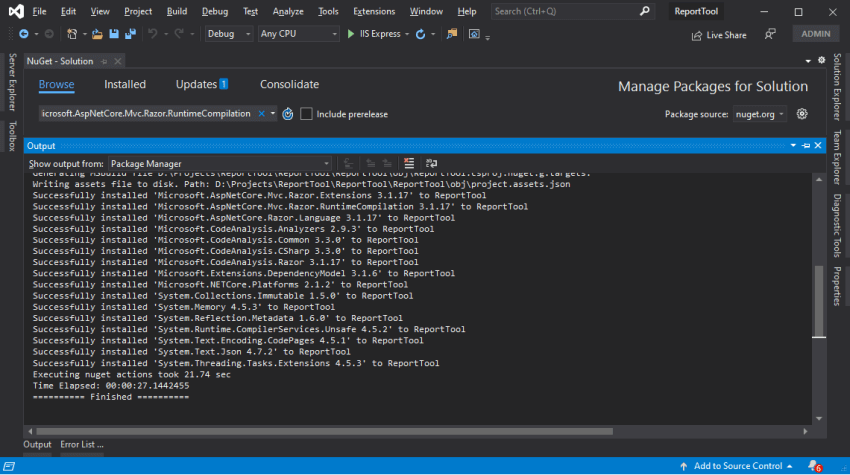
Task: Clear the NuGet search box text
Action: (x=261, y=113)
